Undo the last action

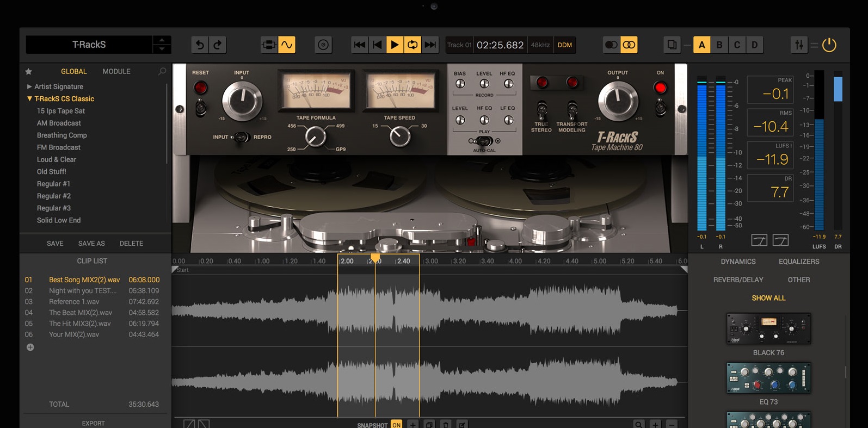(200, 45)
